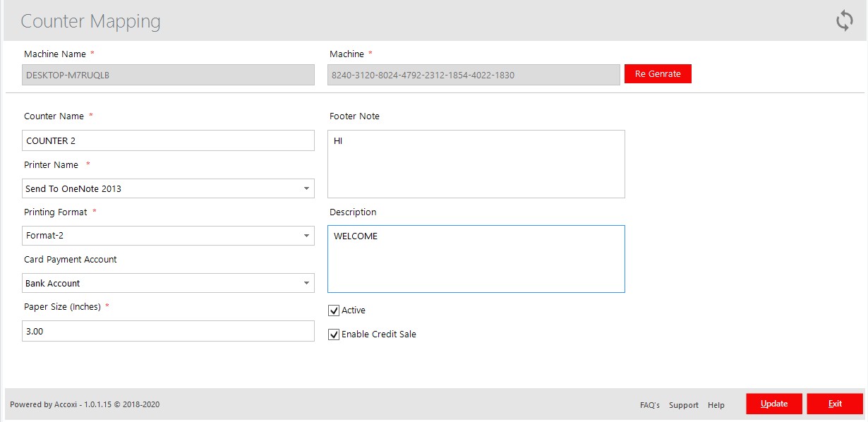868x422 pixels.
Task: Click the Support link
Action: (x=682, y=404)
